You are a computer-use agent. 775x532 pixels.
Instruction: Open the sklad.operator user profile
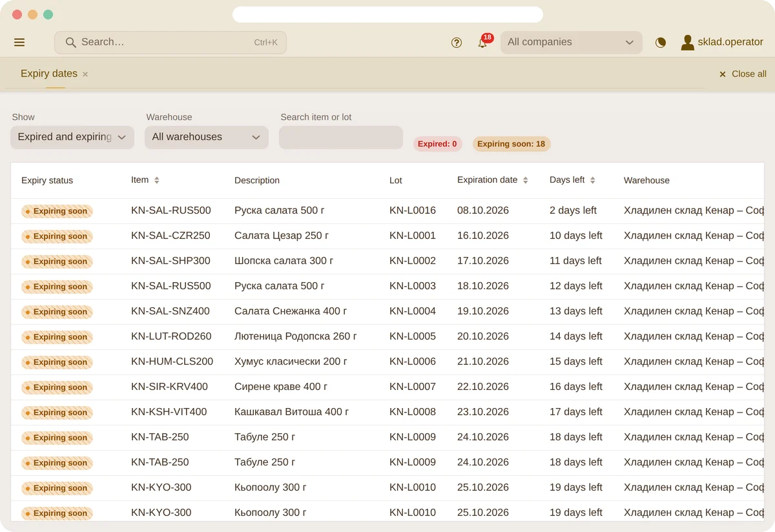click(x=722, y=43)
